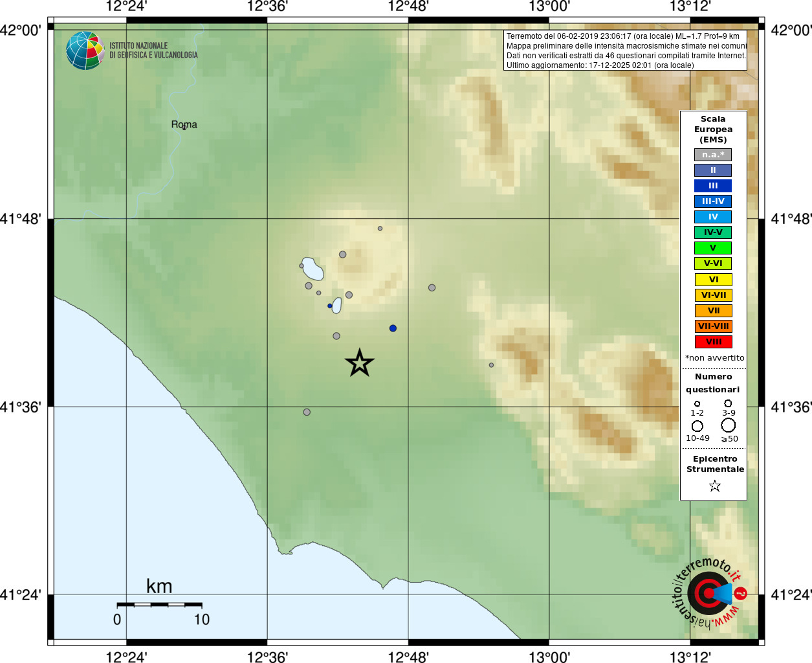The width and height of the screenshot is (812, 663).
Task: Click the bottom 13°00' longitude label
Action: 549,657
